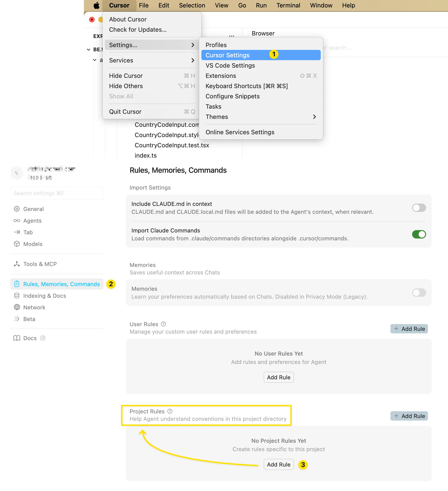The height and width of the screenshot is (491, 448).
Task: Click the Project Rules help icon
Action: pos(169,411)
